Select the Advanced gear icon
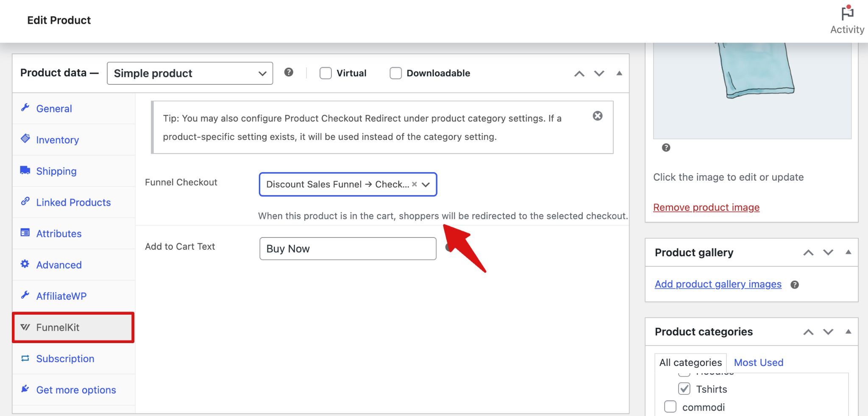Screen dimensions: 868x416 tap(25, 264)
